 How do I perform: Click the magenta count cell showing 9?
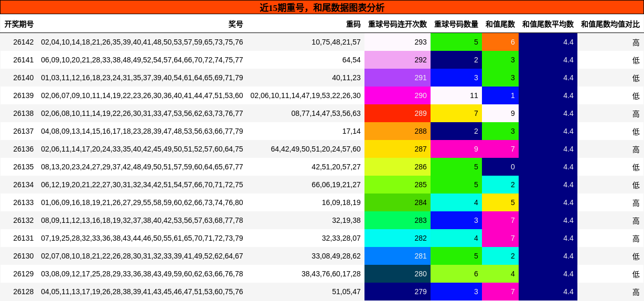pos(456,149)
